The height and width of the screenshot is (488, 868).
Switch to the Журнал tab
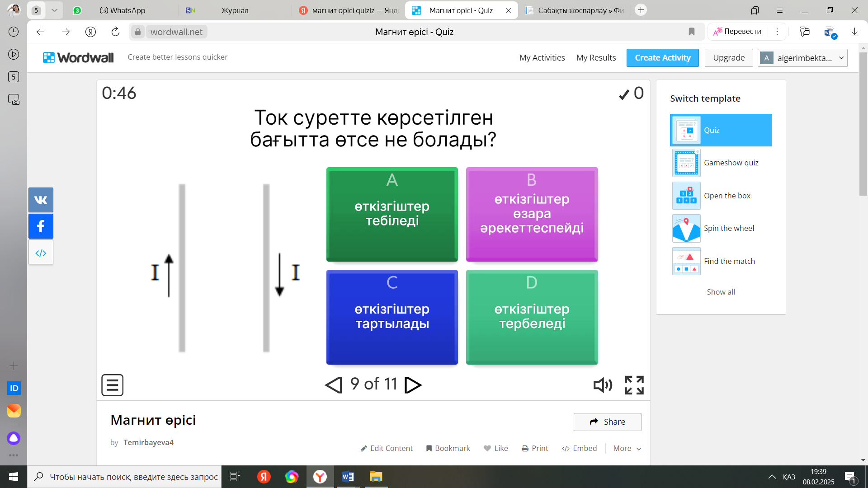pos(235,10)
